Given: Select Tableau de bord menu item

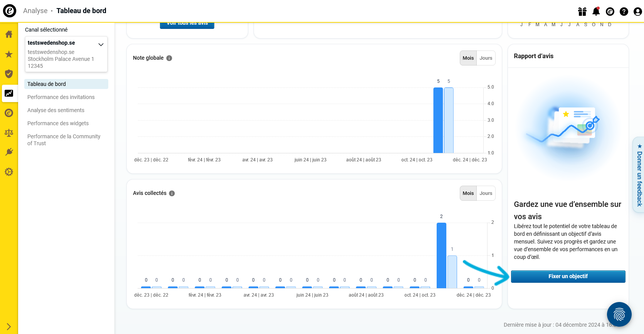Looking at the screenshot, I should point(66,84).
